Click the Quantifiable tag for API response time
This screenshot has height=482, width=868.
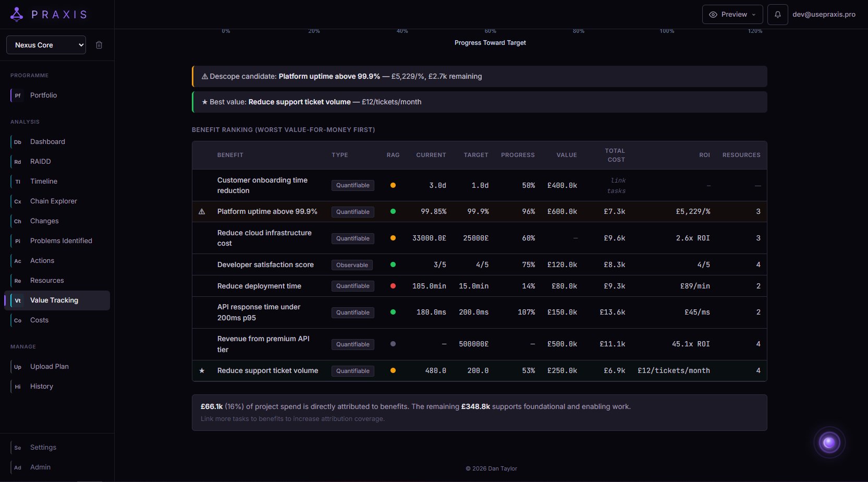(x=352, y=312)
